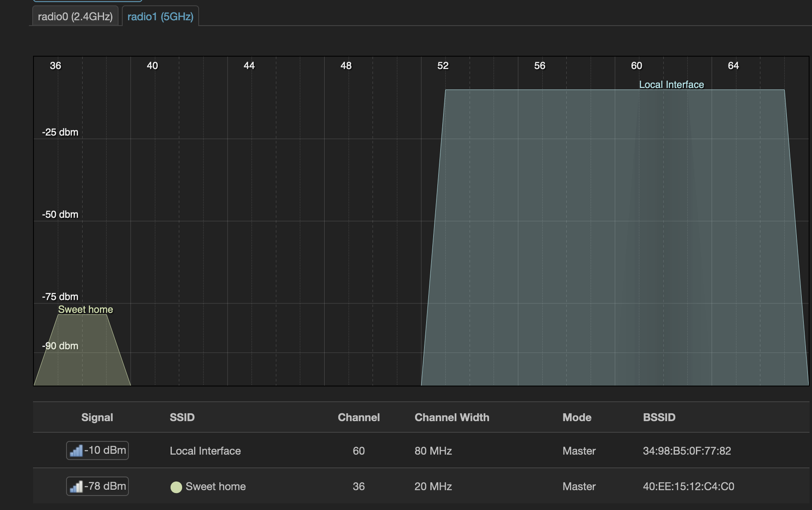Click channel 52 label on graph axis

[443, 66]
